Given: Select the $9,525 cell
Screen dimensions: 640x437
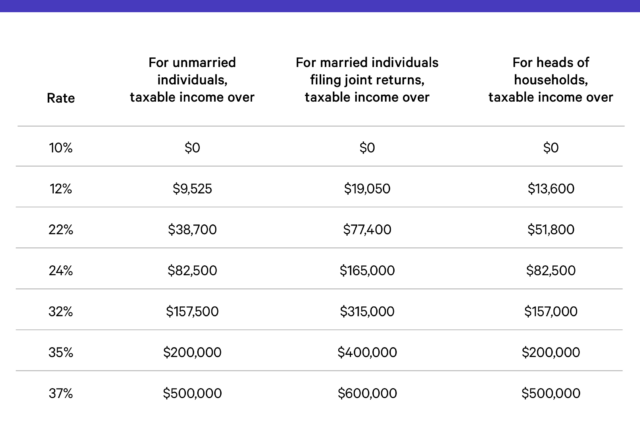Looking at the screenshot, I should click(x=192, y=189).
